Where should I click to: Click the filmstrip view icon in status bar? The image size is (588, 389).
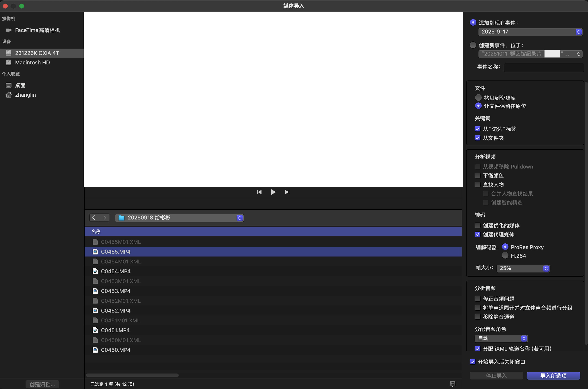click(x=452, y=384)
